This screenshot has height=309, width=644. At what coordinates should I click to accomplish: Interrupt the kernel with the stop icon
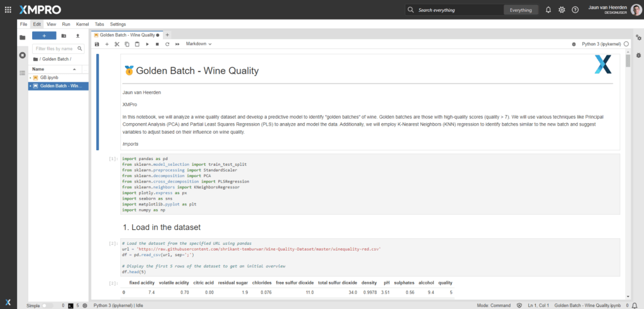157,44
